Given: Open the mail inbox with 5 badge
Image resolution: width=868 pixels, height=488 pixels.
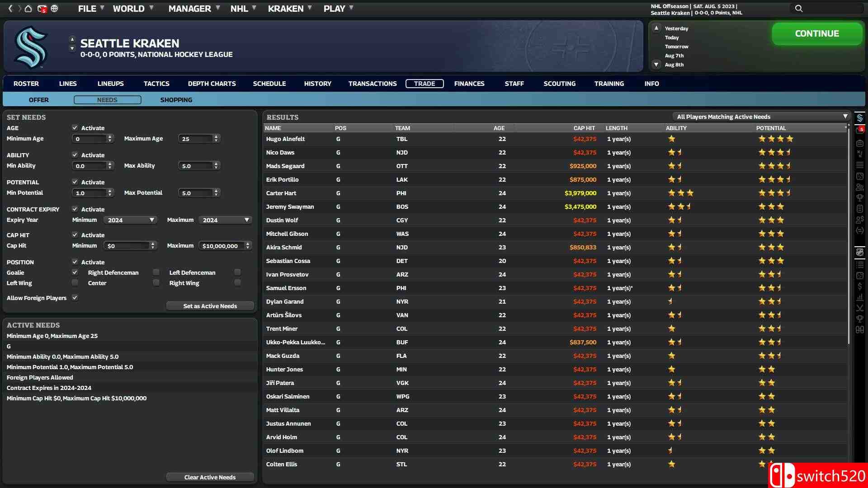Looking at the screenshot, I should coord(42,9).
